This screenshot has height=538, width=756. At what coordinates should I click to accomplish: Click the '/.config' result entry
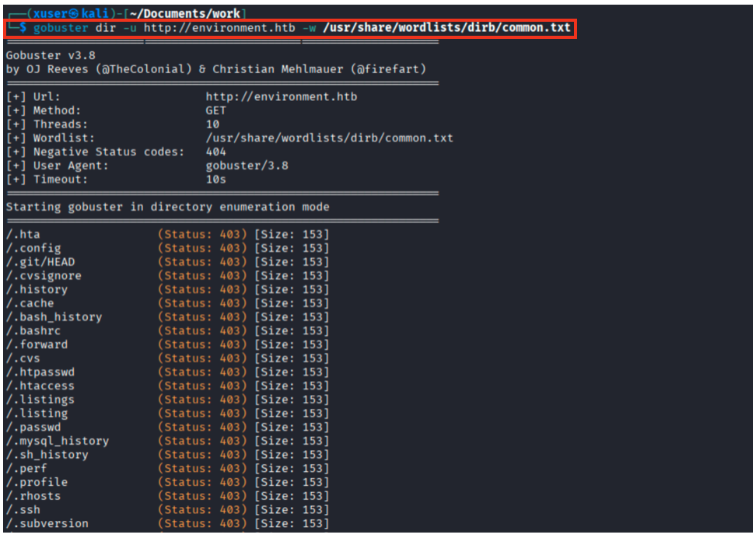pyautogui.click(x=33, y=249)
